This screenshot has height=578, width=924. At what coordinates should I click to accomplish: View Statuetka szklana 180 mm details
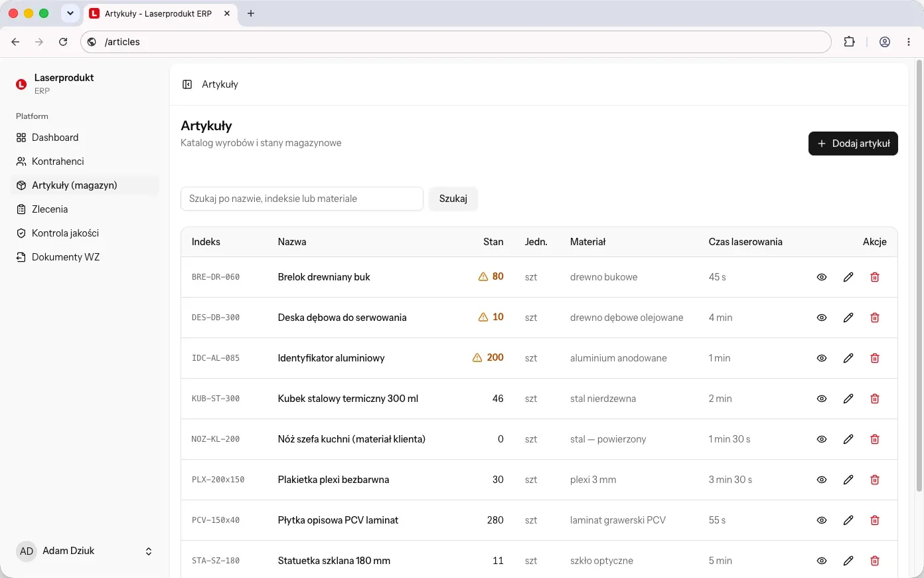click(822, 561)
